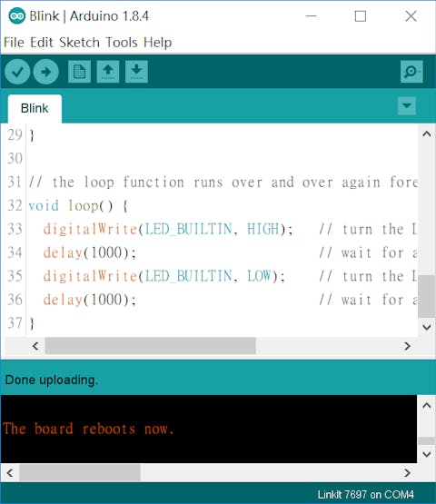
Task: Open the Tools menu
Action: coord(122,43)
